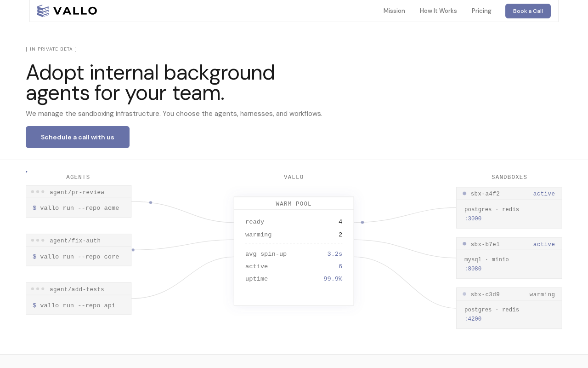
Task: Click the moving dot on pr-review connector line
Action: point(151,202)
